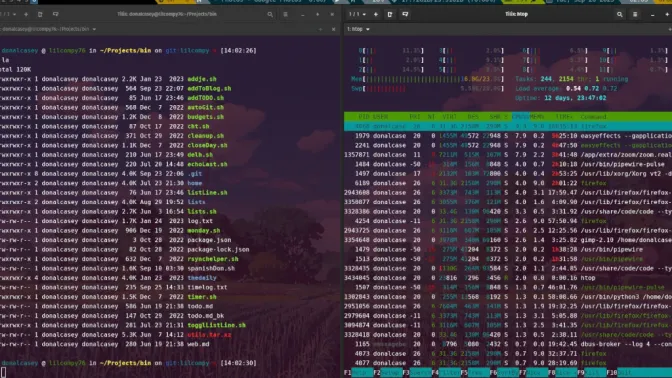Viewport: 672px width, 378px height.
Task: Click the file name closeDay.sh in listing
Action: pos(207,145)
